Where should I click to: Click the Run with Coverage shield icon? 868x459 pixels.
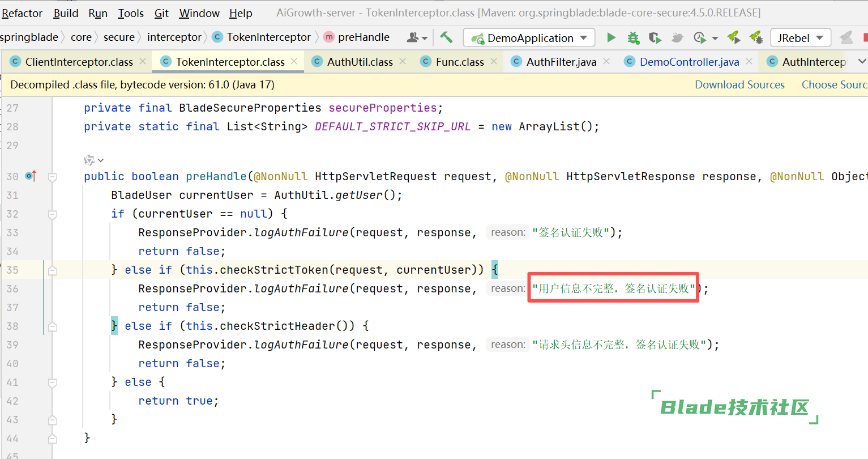tap(655, 37)
